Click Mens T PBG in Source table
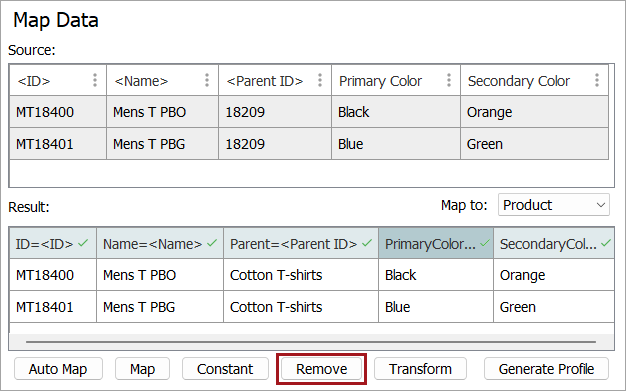 (162, 144)
